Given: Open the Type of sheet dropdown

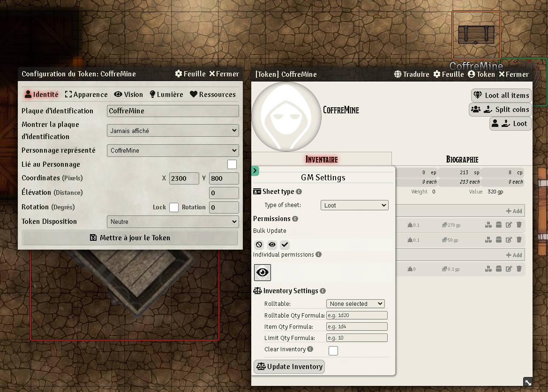Looking at the screenshot, I should pos(354,205).
